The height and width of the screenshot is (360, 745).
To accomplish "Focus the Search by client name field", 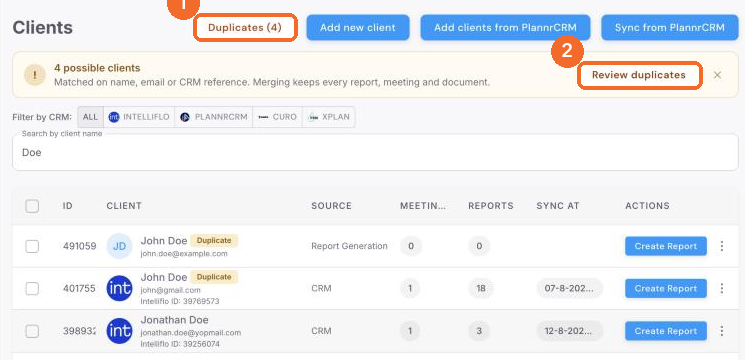I will (375, 152).
